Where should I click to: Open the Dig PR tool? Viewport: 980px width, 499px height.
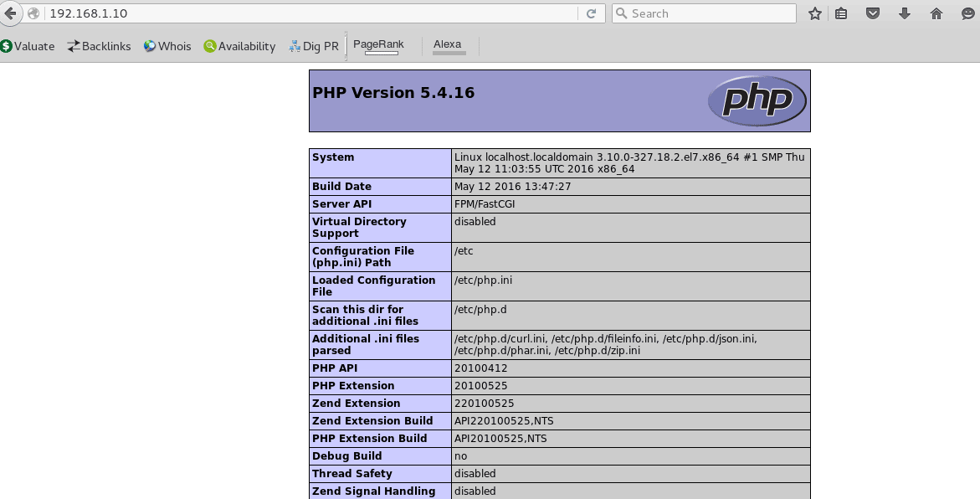[x=313, y=46]
